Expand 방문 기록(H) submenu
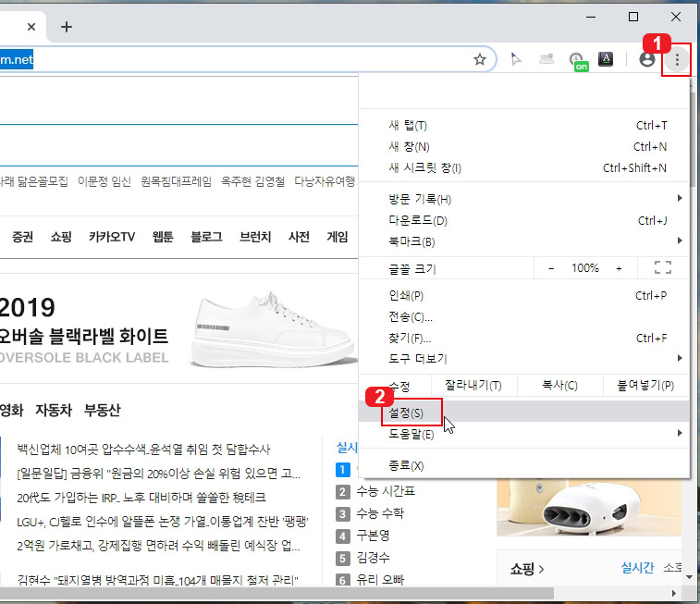Image resolution: width=700 pixels, height=604 pixels. tap(524, 199)
